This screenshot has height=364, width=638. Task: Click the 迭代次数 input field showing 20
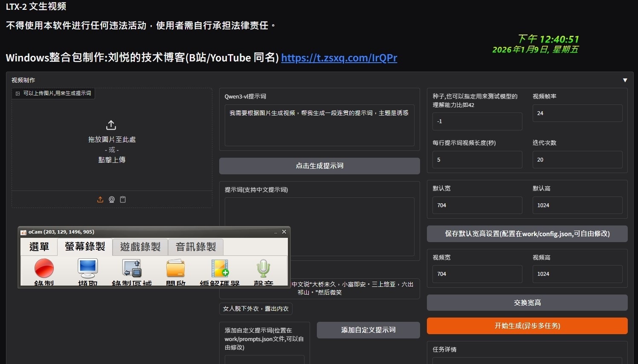pos(577,160)
